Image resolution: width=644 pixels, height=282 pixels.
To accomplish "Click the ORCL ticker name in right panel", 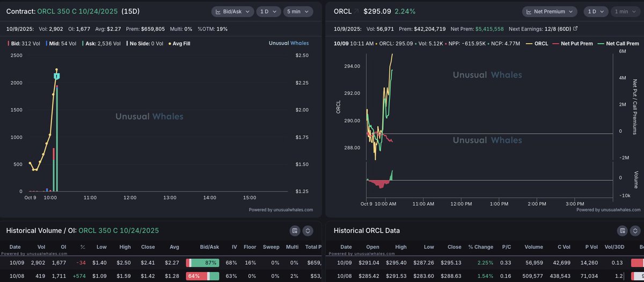I will [342, 11].
